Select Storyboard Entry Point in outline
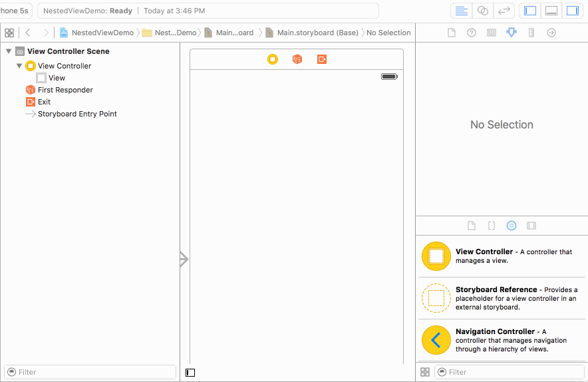588x382 pixels. tap(71, 114)
